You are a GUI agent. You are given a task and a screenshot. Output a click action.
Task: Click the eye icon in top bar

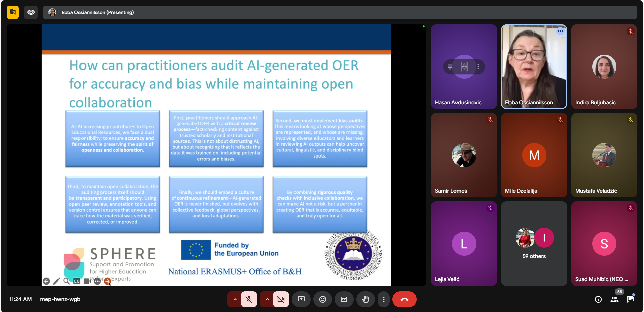point(31,12)
